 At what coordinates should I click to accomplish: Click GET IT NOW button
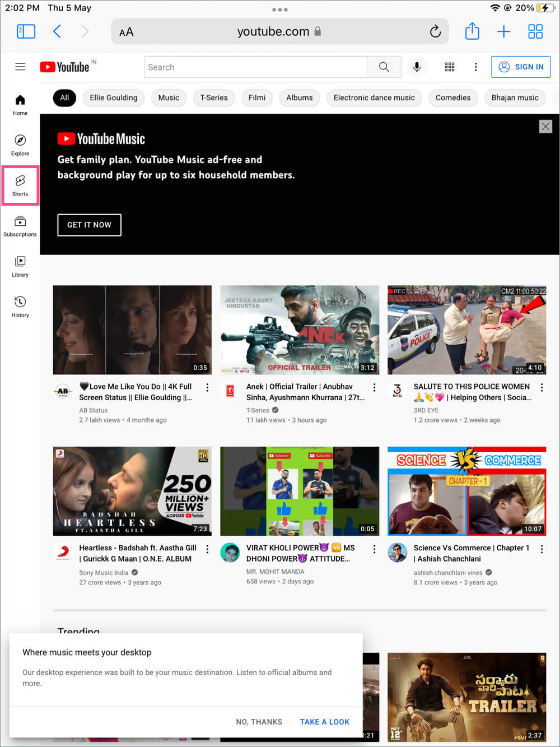(89, 225)
